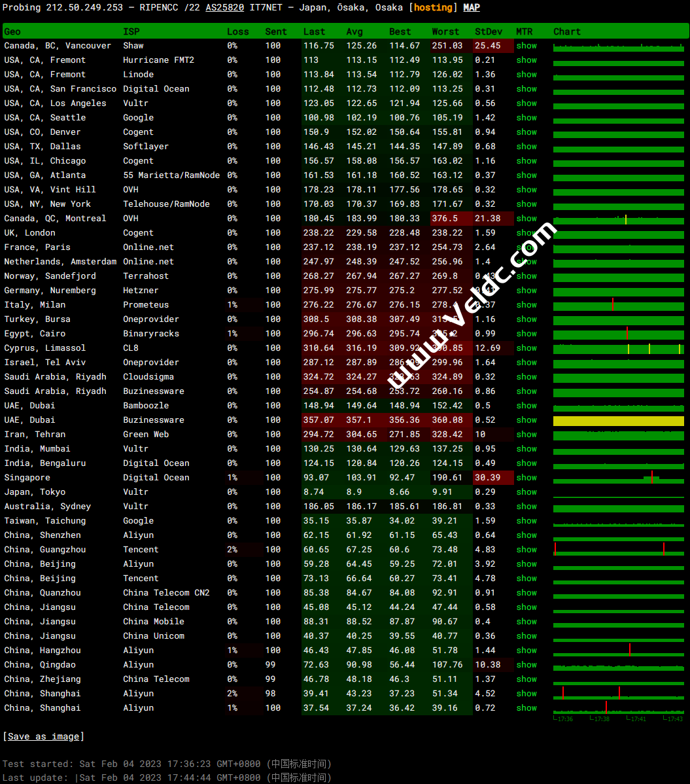Image resolution: width=690 pixels, height=784 pixels.
Task: Show MTR for China Quanzhou Telecom CN2
Action: tap(526, 593)
